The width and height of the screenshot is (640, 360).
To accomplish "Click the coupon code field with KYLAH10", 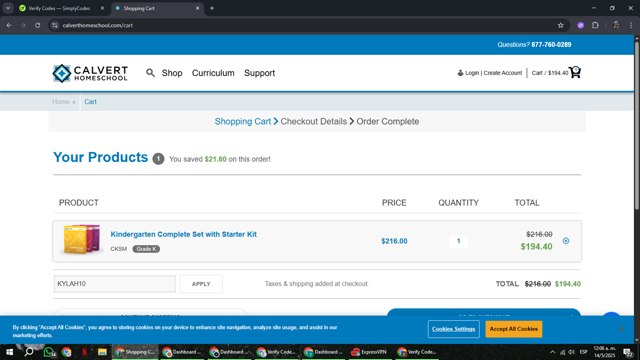I will (x=115, y=284).
